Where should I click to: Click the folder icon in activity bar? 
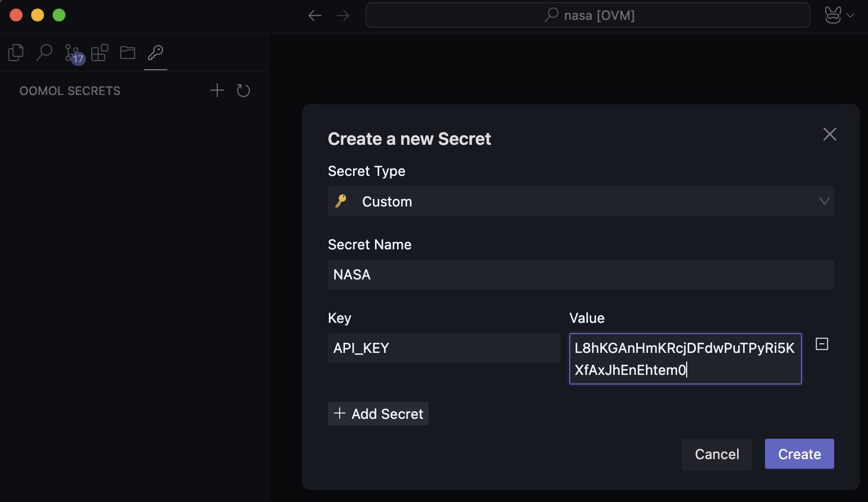(x=128, y=53)
